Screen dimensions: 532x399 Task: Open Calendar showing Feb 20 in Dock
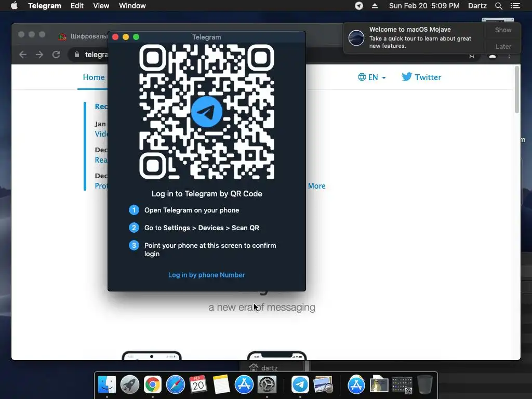198,385
